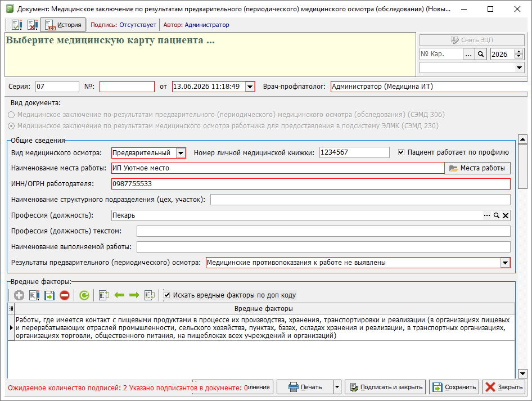Screen dimensions: 532x401
Task: Decrease the year 2026 with spinner down
Action: tap(519, 57)
